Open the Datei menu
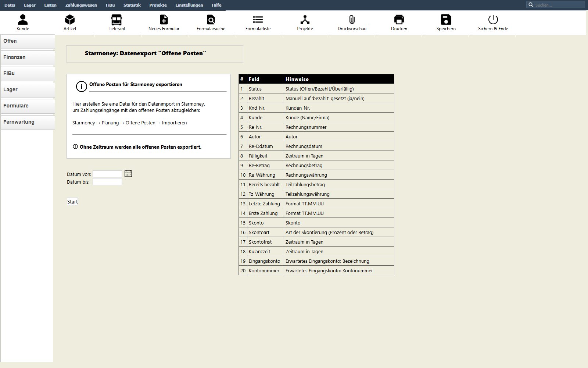The image size is (588, 368). [10, 5]
